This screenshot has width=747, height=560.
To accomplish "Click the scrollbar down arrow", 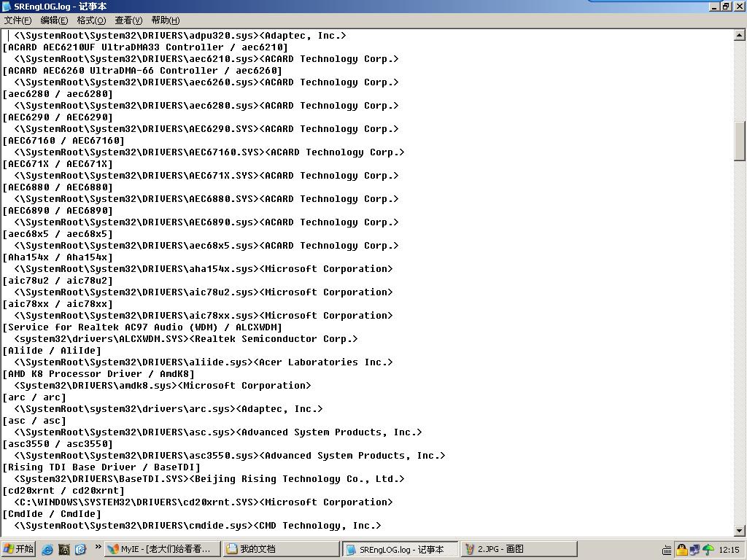I will coord(740,531).
